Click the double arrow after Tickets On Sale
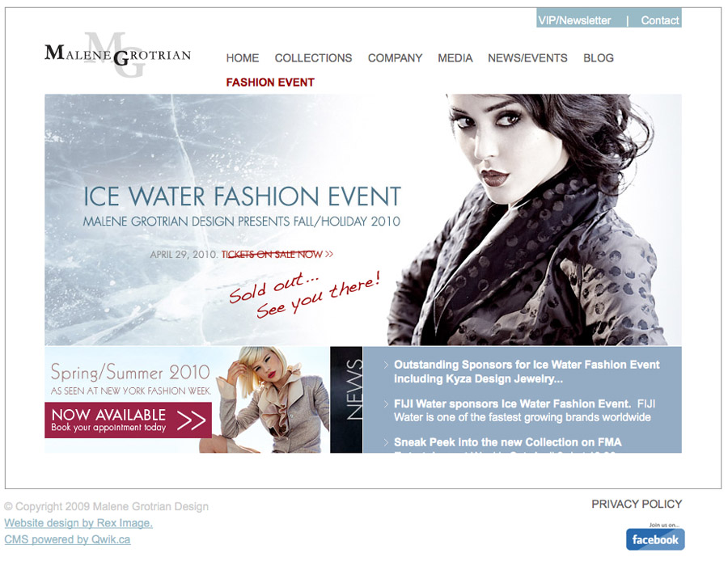This screenshot has height=566, width=728. 329,254
